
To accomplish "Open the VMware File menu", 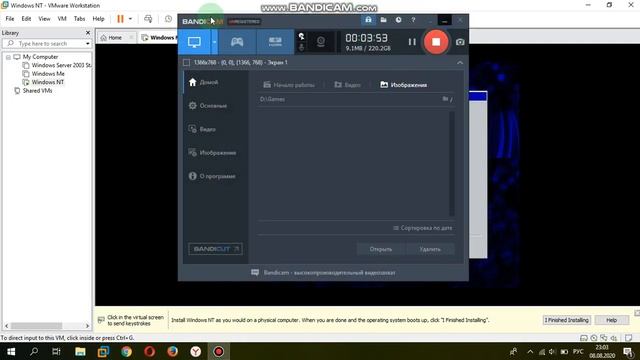I will [x=10, y=19].
